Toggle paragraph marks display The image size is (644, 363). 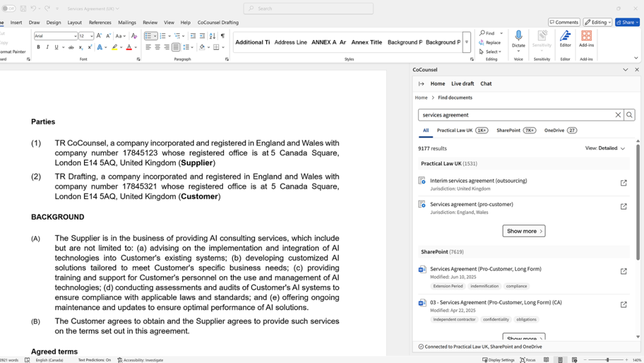click(222, 36)
